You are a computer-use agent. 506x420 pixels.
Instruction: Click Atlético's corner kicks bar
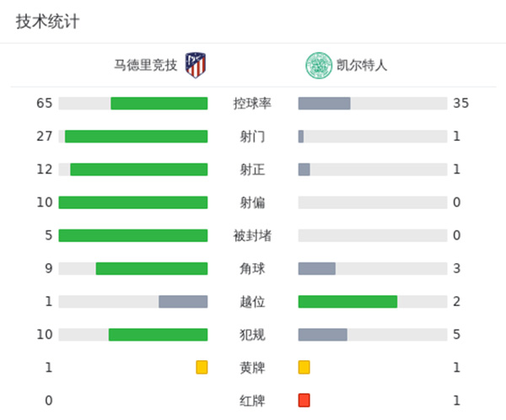click(x=151, y=268)
